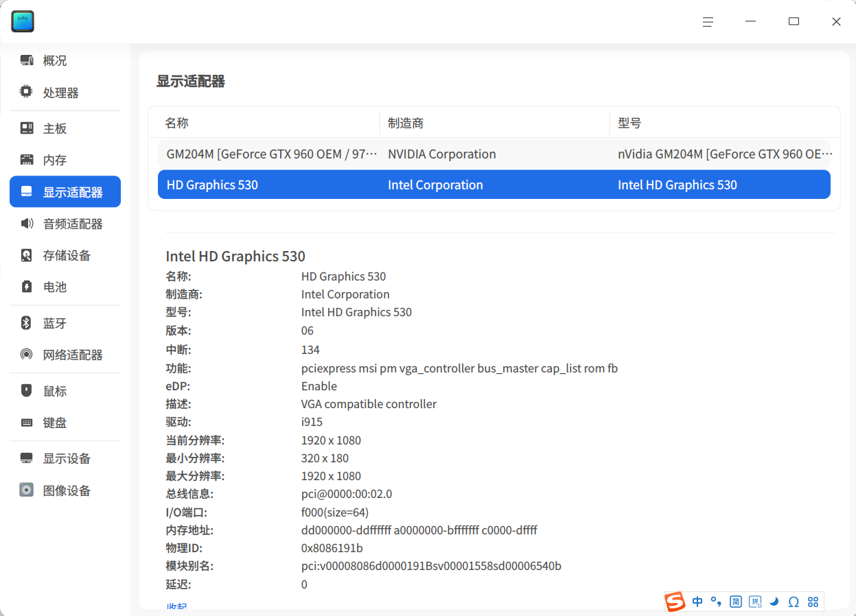Click bus info value pci@0000:00:02.0
856x616 pixels.
[347, 494]
